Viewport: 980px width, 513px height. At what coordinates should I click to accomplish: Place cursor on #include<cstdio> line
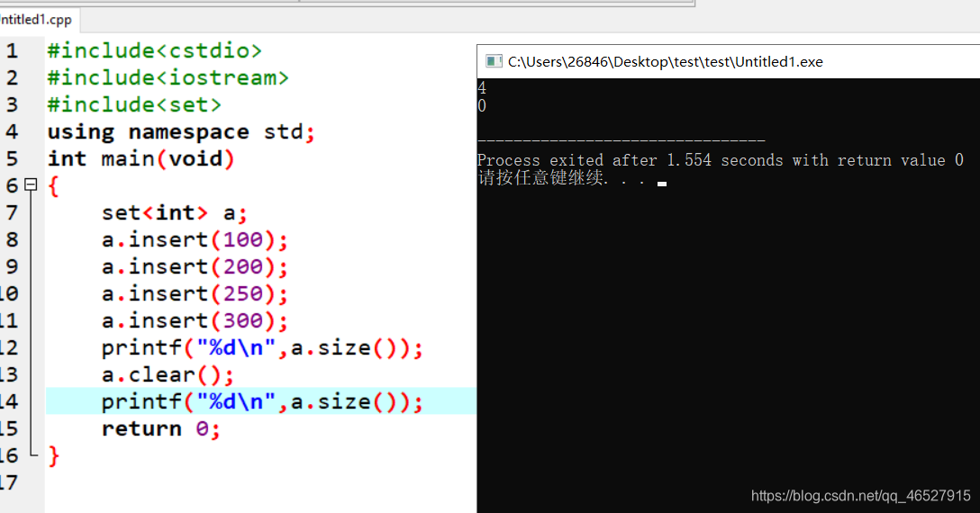pos(154,50)
